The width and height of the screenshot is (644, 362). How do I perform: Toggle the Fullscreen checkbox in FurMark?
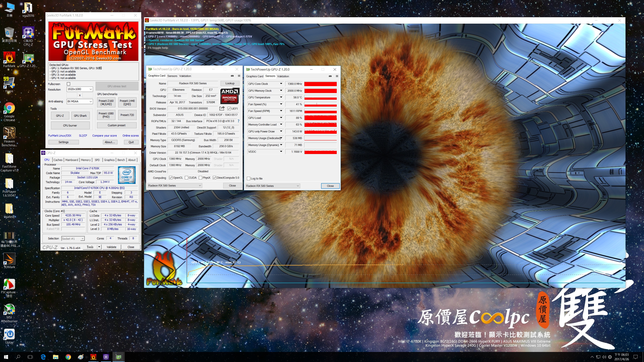[x=68, y=84]
